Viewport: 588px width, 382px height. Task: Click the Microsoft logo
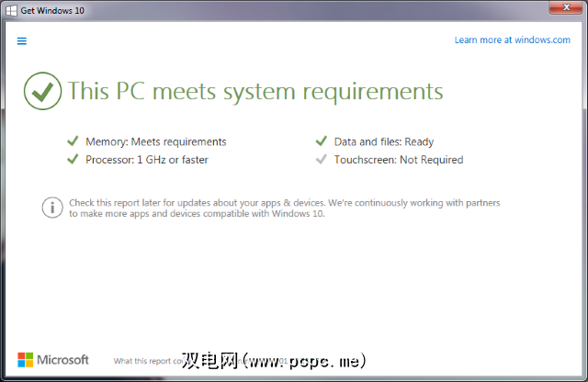53,359
